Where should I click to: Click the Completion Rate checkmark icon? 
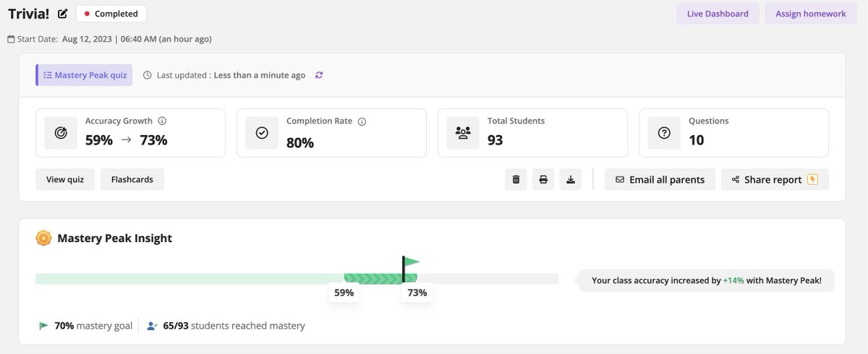point(262,133)
